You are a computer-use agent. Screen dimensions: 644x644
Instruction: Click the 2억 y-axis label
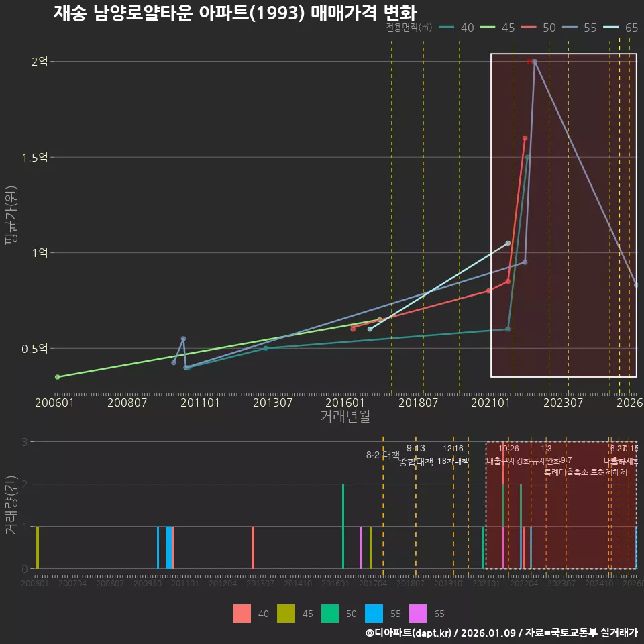40,62
